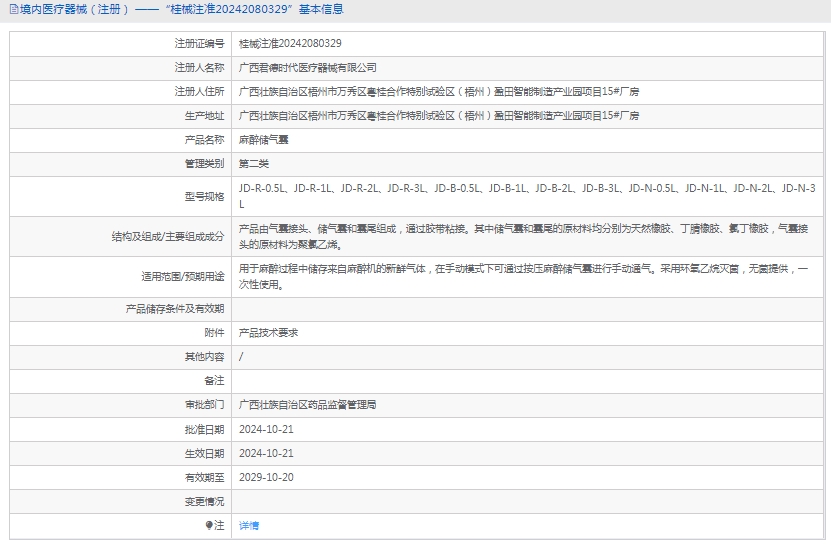Click the management category value 第二类
The height and width of the screenshot is (547, 831).
[x=254, y=164]
